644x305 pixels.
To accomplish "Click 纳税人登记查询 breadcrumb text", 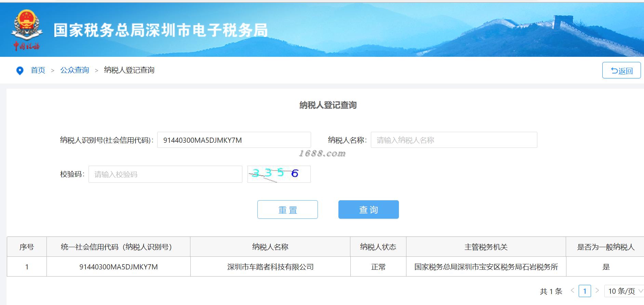I will point(129,70).
